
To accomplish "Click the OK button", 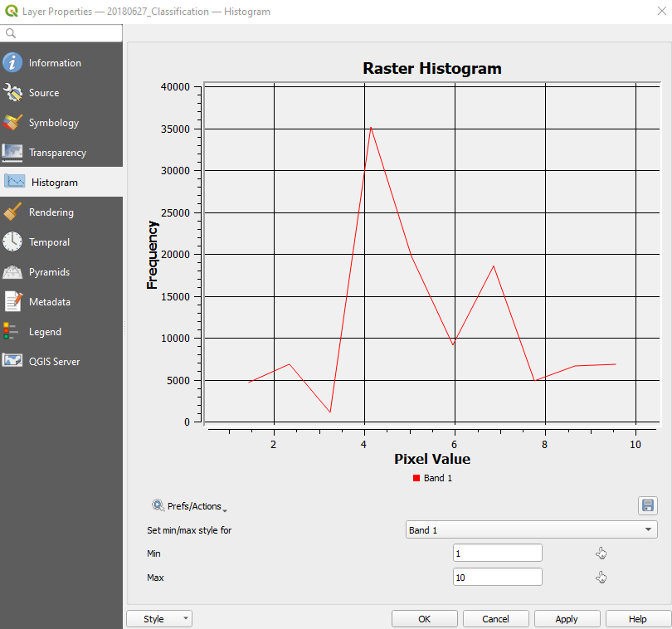I will [x=424, y=619].
